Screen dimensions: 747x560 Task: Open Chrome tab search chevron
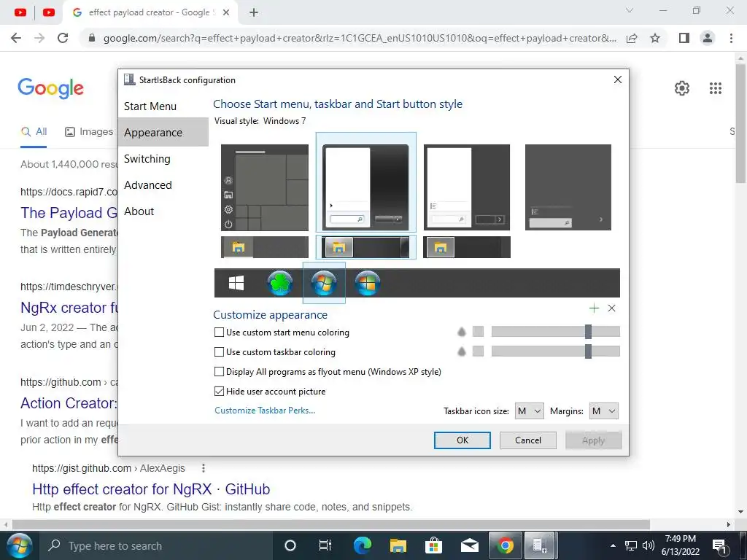tap(630, 10)
